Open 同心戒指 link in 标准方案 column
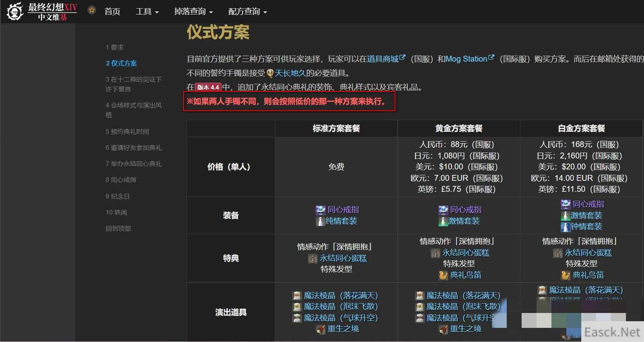The width and height of the screenshot is (644, 342). pyautogui.click(x=343, y=209)
